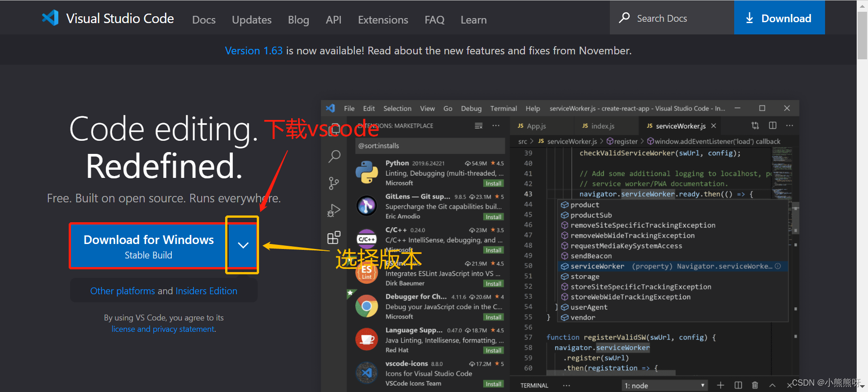Install the ESLint extension
Viewport: 868px width, 392px height.
pos(493,284)
